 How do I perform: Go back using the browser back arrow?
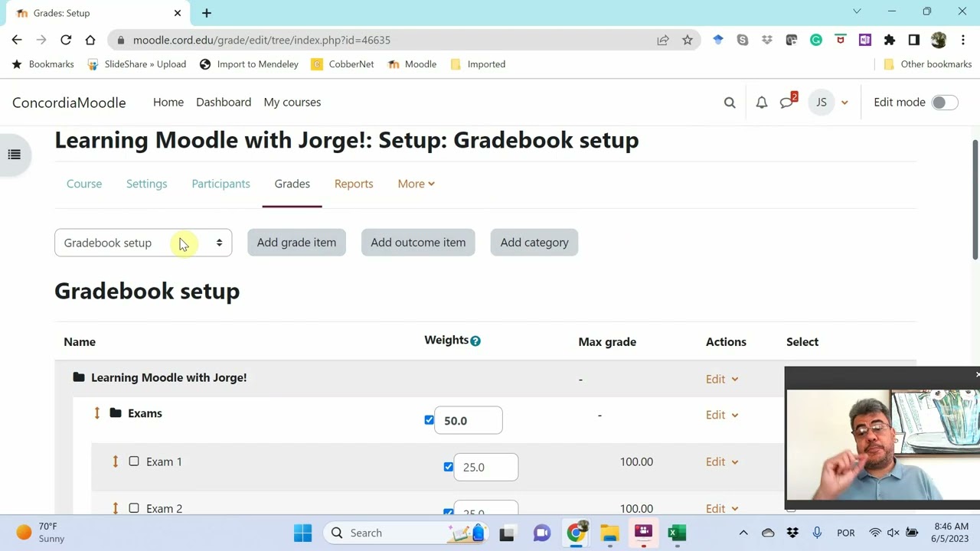coord(17,40)
